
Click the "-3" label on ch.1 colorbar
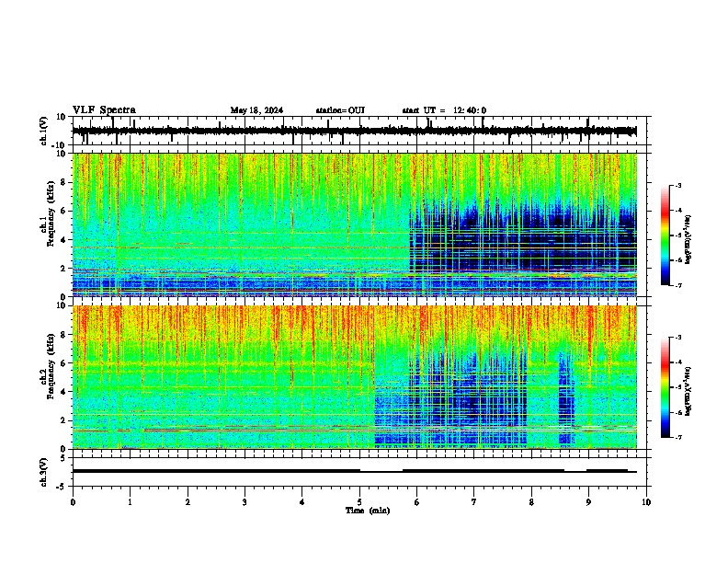coord(678,186)
